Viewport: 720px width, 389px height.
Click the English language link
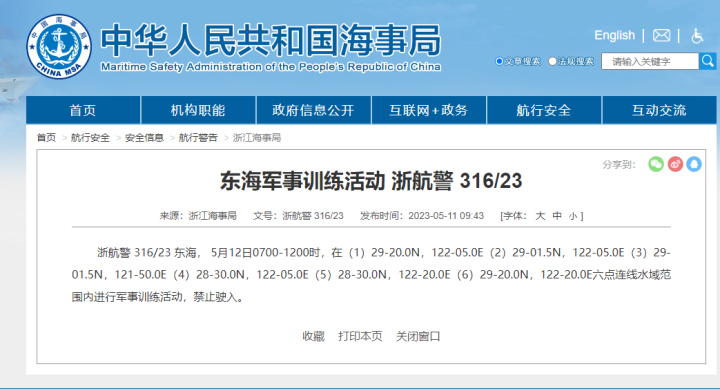[614, 35]
